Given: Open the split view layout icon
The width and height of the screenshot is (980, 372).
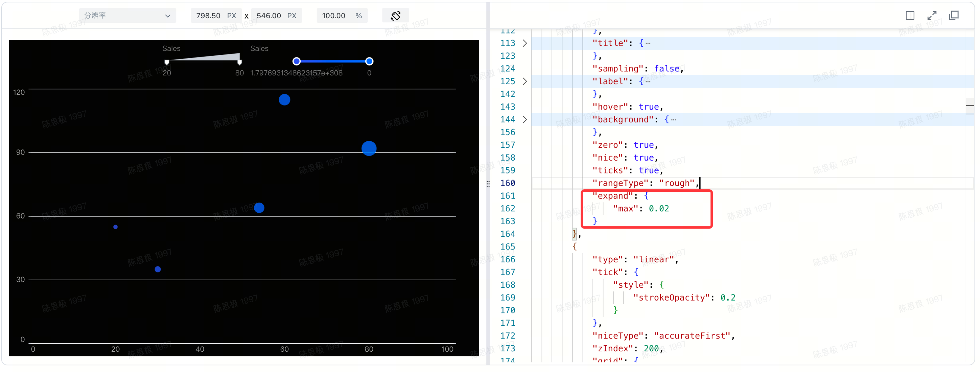Looking at the screenshot, I should point(910,15).
